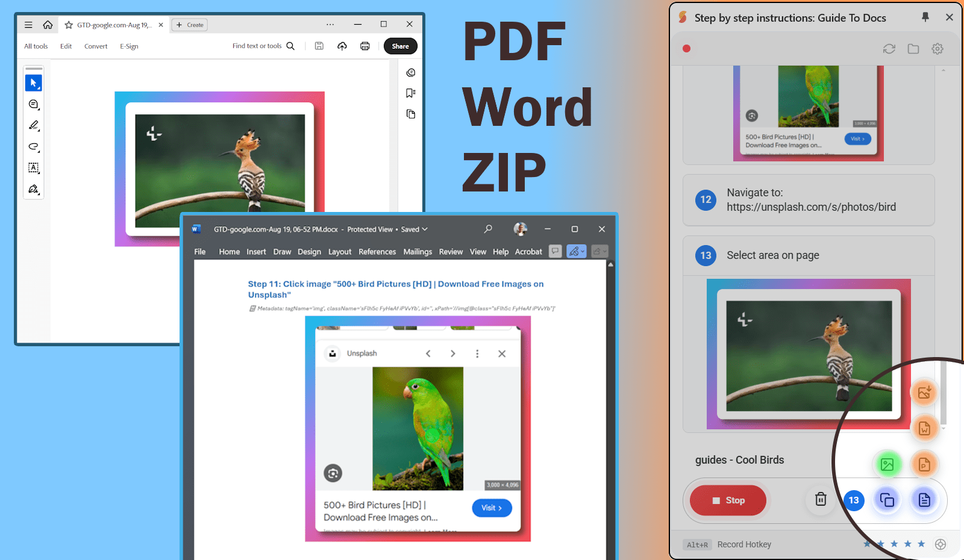
Task: Close the GTD-google.com PDF tab
Action: coord(161,25)
